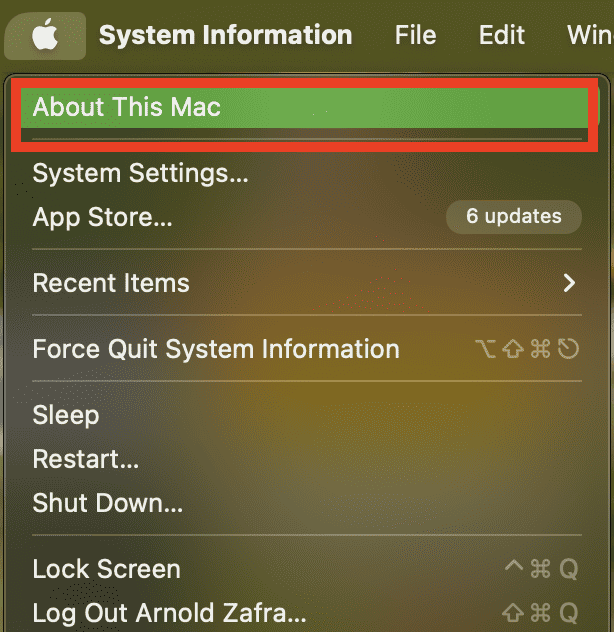The height and width of the screenshot is (632, 614).
Task: Choose Force Quit System Information
Action: pyautogui.click(x=216, y=349)
